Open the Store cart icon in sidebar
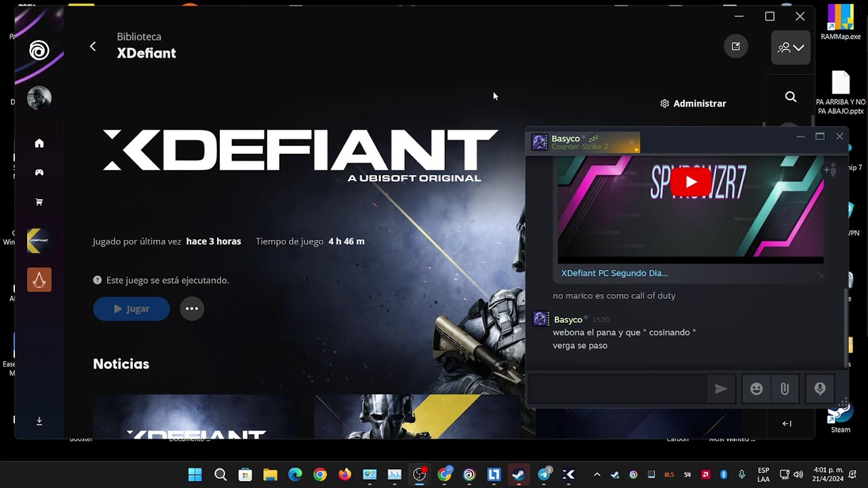 click(x=39, y=202)
